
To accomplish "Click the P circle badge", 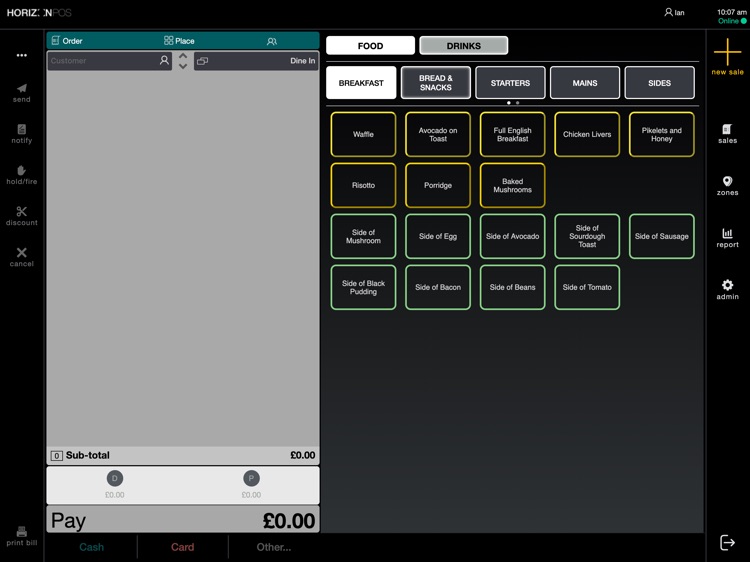I will coord(251,478).
